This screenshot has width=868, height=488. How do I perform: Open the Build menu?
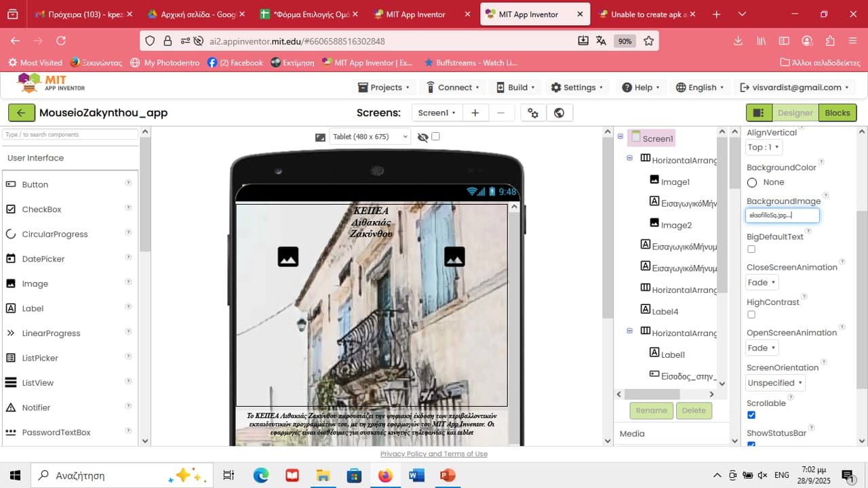pos(516,87)
